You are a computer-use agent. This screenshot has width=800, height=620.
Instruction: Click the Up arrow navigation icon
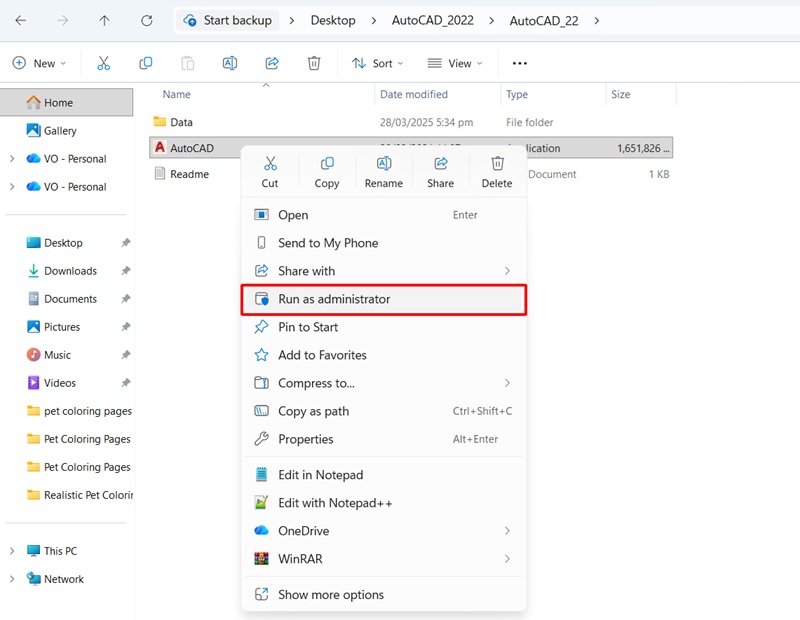pyautogui.click(x=105, y=20)
